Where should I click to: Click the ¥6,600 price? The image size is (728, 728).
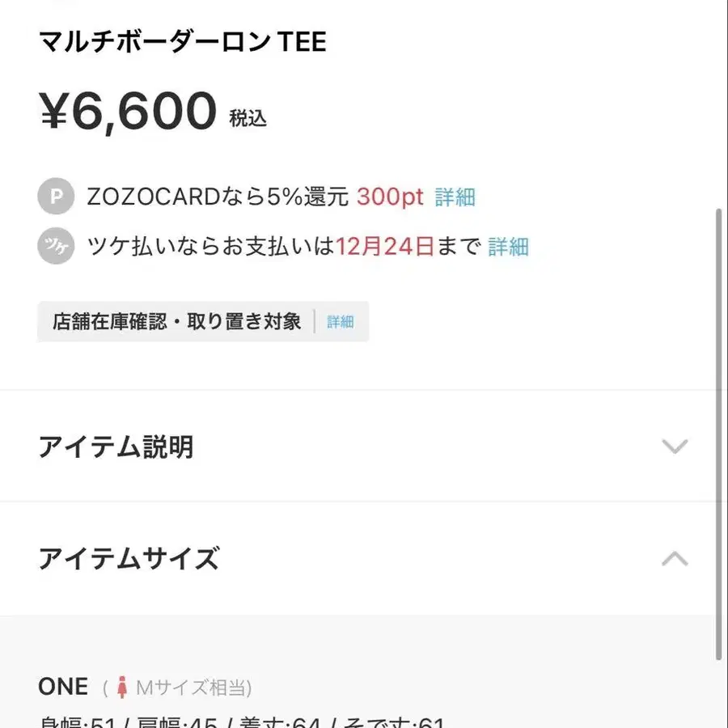tap(129, 111)
